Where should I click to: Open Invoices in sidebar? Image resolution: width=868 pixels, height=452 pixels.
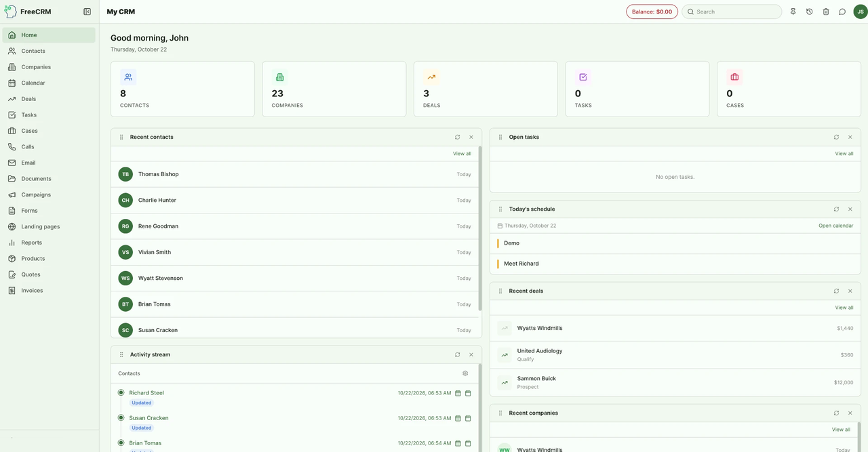[49, 290]
